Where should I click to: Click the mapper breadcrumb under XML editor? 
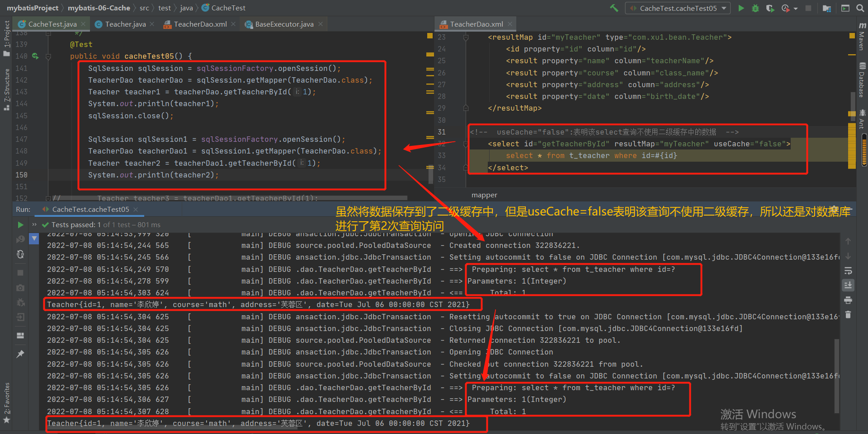tap(484, 195)
